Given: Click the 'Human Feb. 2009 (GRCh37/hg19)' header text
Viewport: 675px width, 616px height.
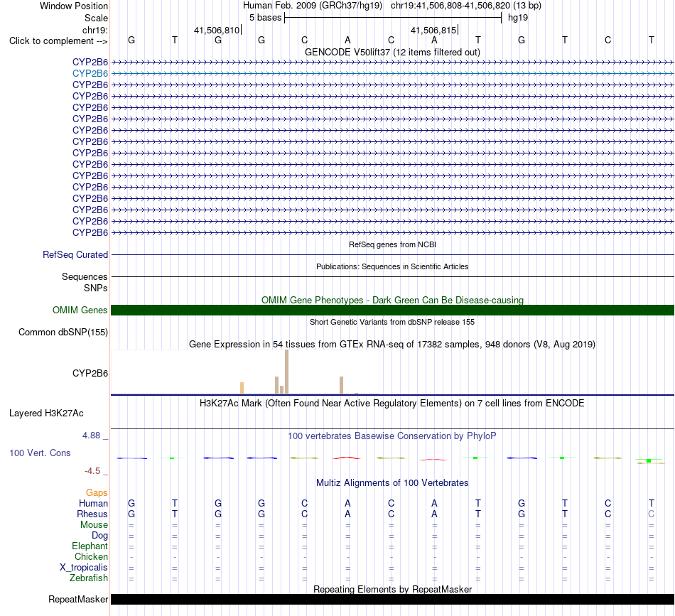Looking at the screenshot, I should (x=313, y=6).
